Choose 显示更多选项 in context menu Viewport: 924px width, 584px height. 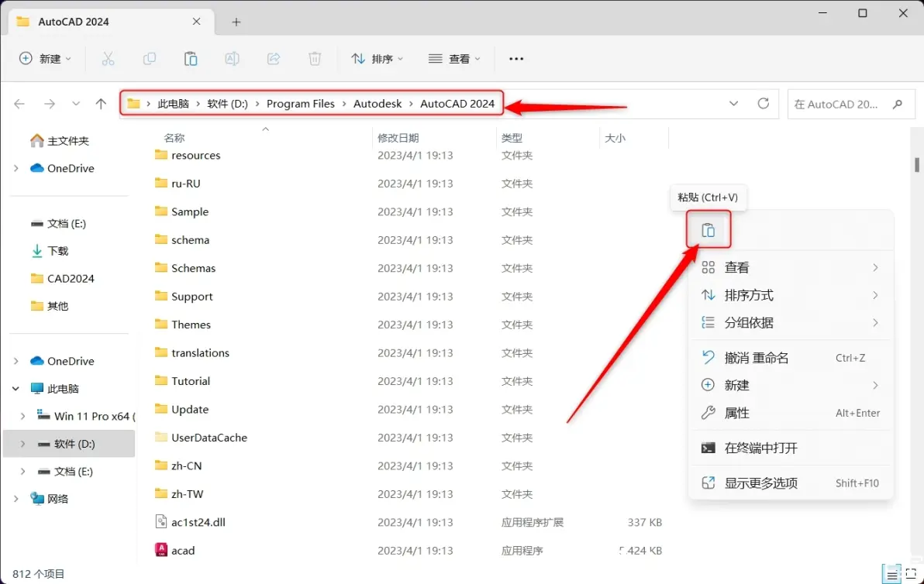[x=790, y=483]
